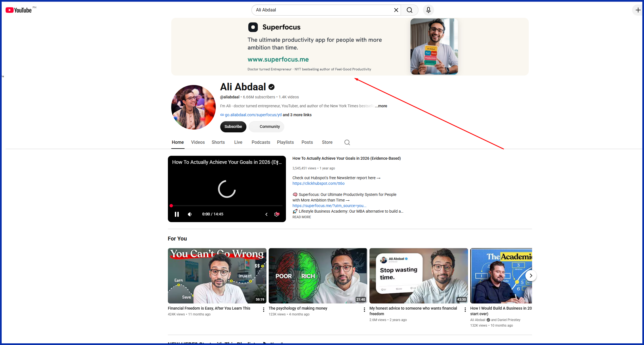
Task: Open the superfocus.me utm_source link
Action: pos(329,206)
